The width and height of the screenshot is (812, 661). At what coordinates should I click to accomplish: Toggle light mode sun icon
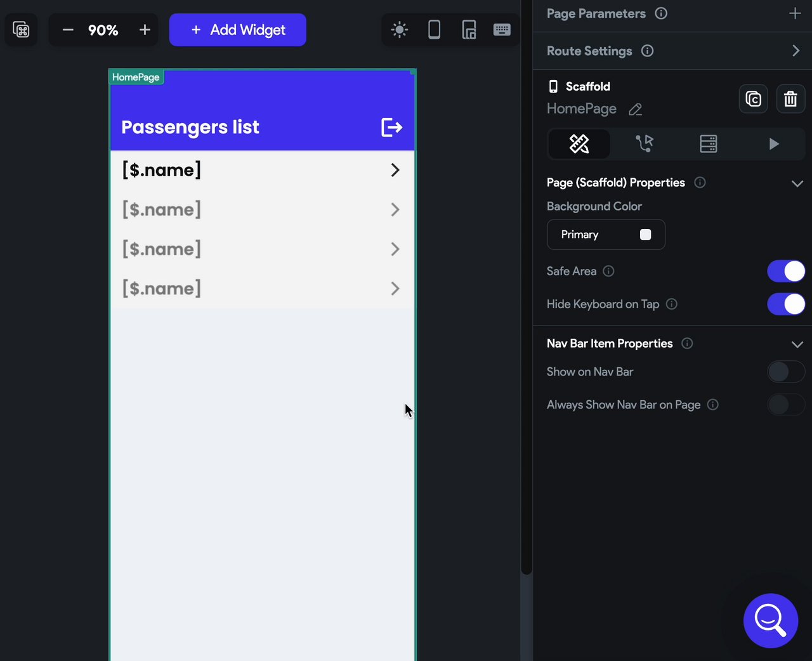pyautogui.click(x=400, y=30)
